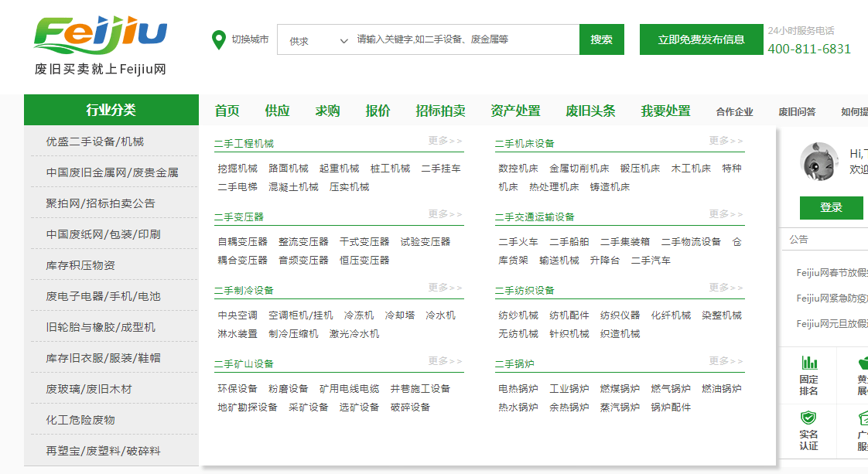Click the 行业分类 category header
The width and height of the screenshot is (868, 474).
click(111, 110)
